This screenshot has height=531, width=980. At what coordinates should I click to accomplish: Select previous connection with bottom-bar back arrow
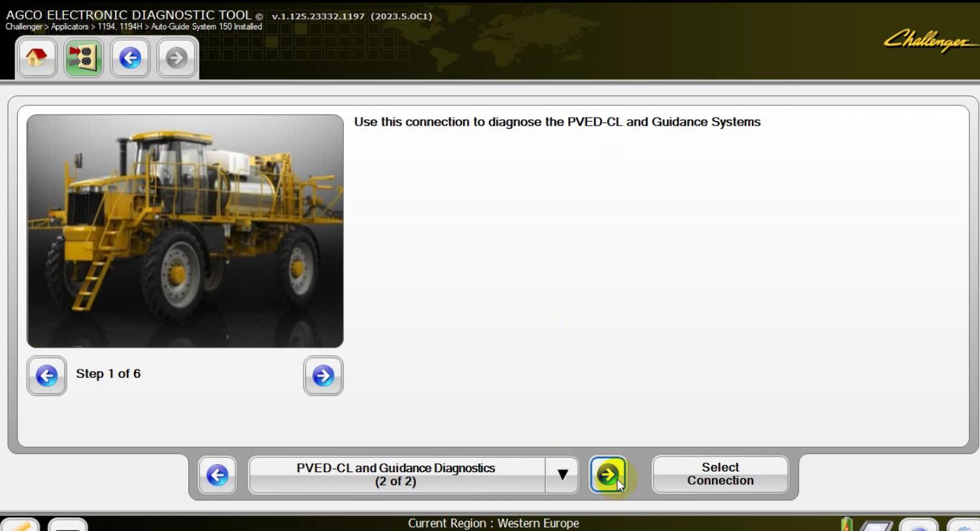click(x=217, y=475)
